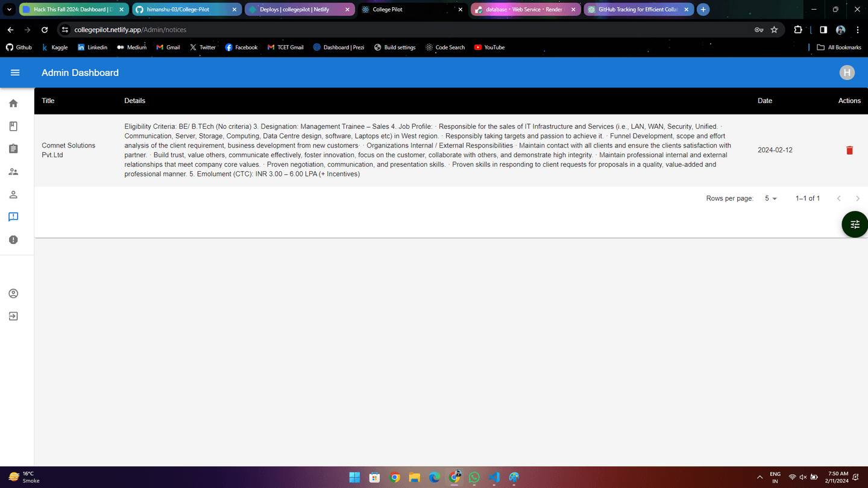
Task: Open the ENG IN language indicator
Action: [x=775, y=477]
